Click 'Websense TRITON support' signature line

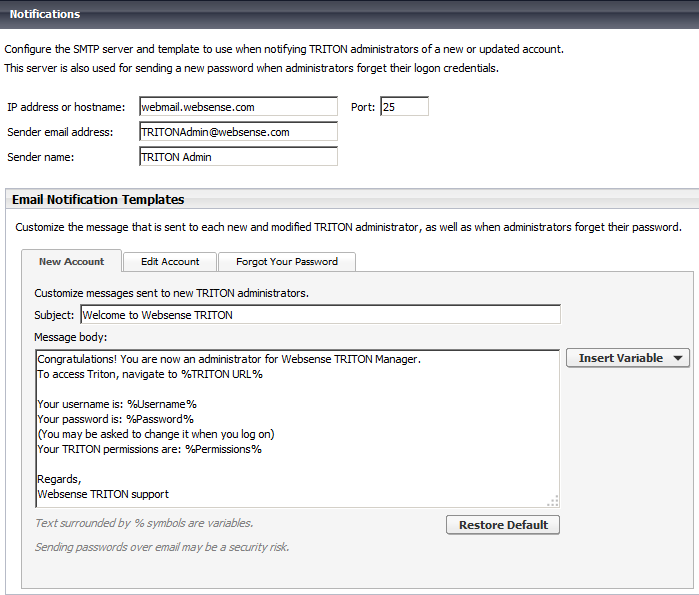click(x=103, y=494)
